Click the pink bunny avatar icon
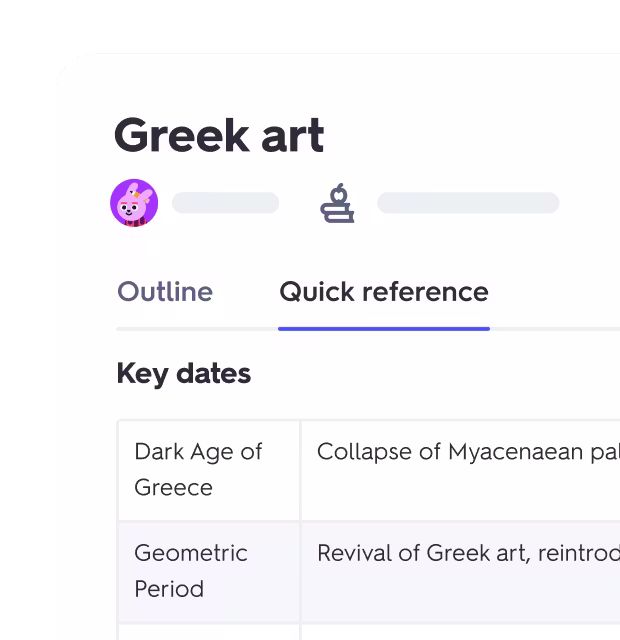Screen dimensions: 620x640 [x=134, y=204]
